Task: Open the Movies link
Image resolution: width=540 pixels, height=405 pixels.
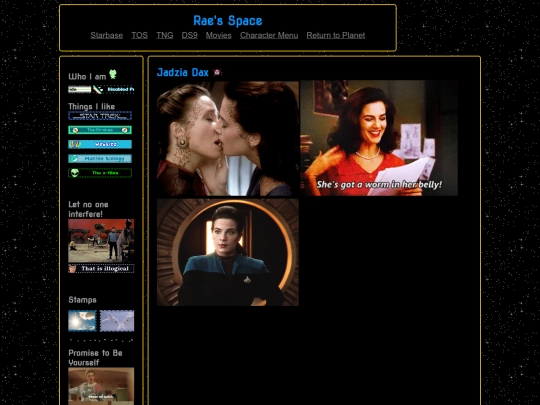Action: tap(219, 35)
